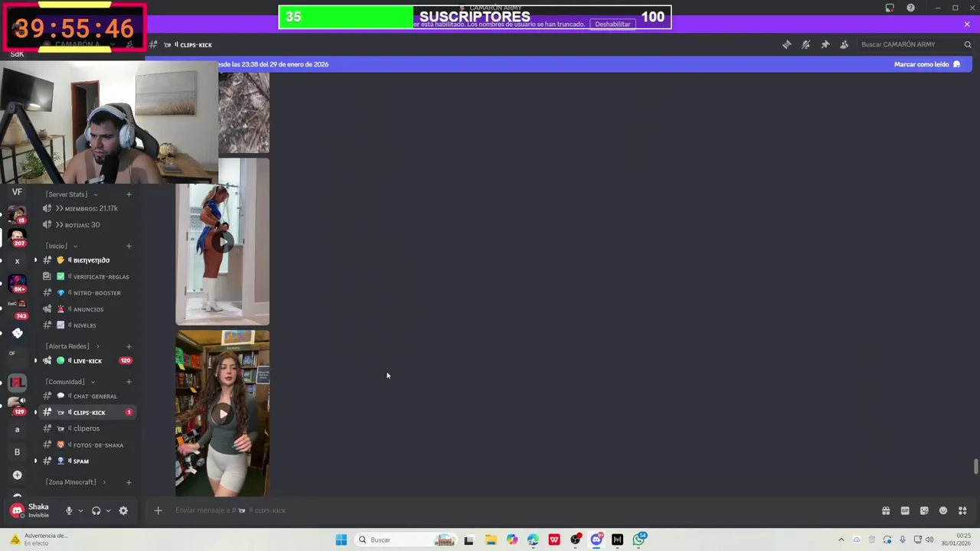Open pinned messages icon
Image resolution: width=980 pixels, height=551 pixels.
[825, 44]
